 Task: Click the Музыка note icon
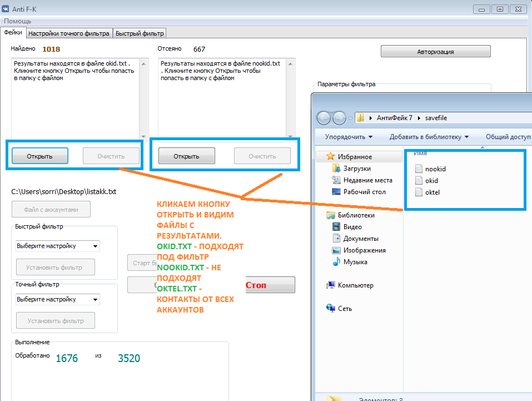[336, 261]
